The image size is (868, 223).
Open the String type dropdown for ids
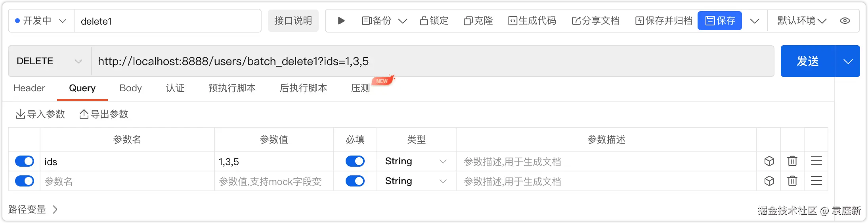tap(416, 161)
